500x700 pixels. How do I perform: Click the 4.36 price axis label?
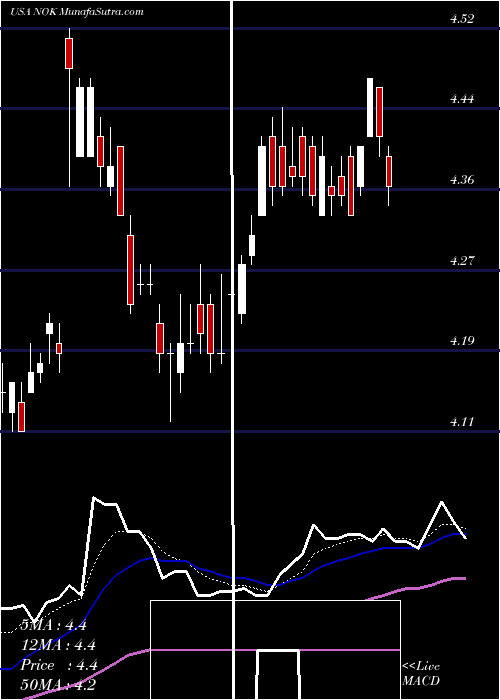(x=462, y=180)
